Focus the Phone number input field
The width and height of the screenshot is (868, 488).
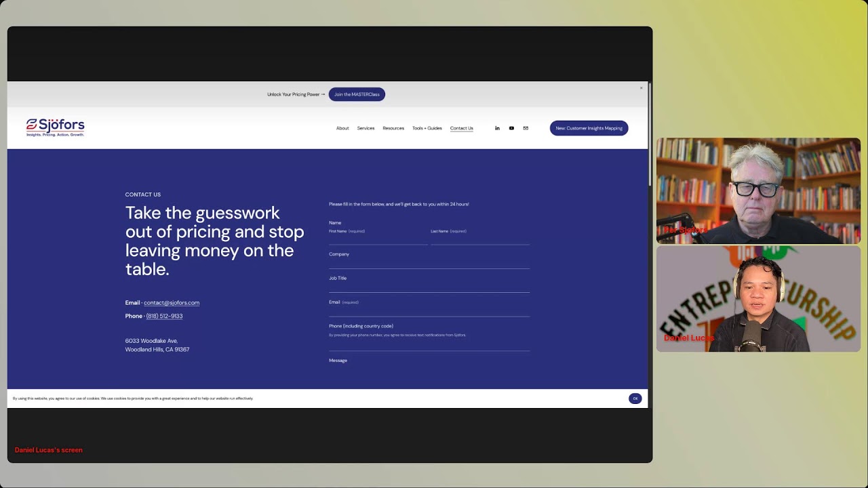point(429,345)
